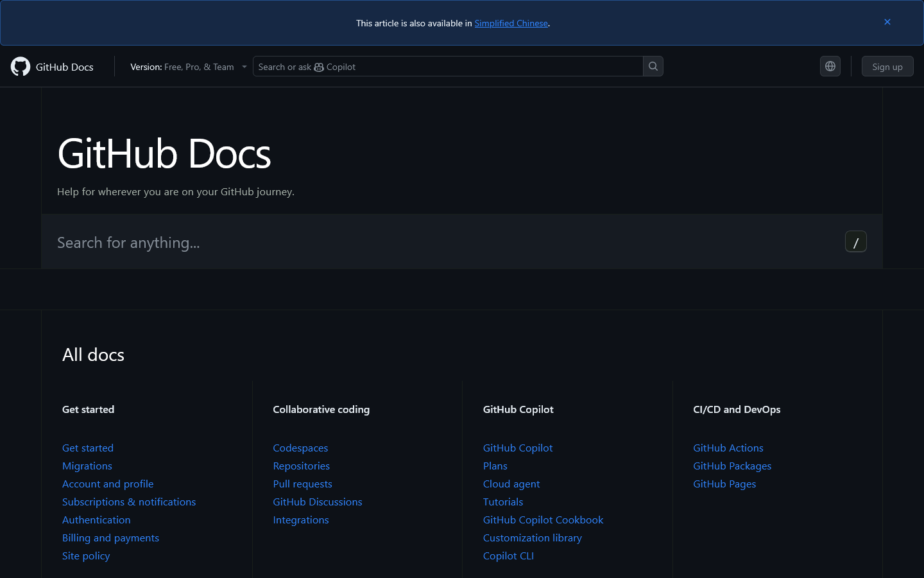Open the Repositories link

[302, 466]
